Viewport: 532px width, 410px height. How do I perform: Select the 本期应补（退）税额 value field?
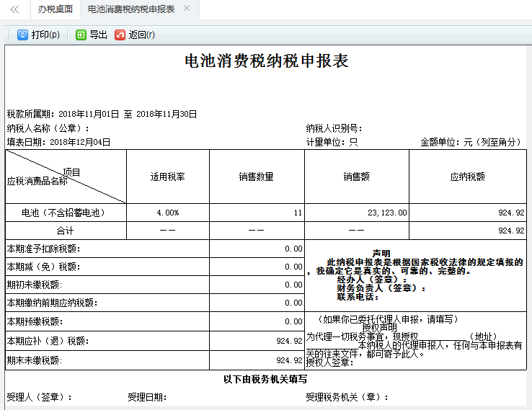point(257,341)
